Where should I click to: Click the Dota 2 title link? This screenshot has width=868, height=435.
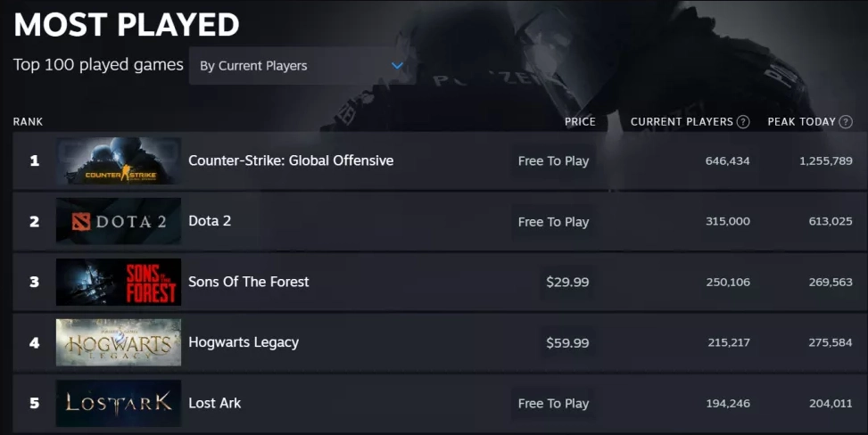pyautogui.click(x=210, y=221)
